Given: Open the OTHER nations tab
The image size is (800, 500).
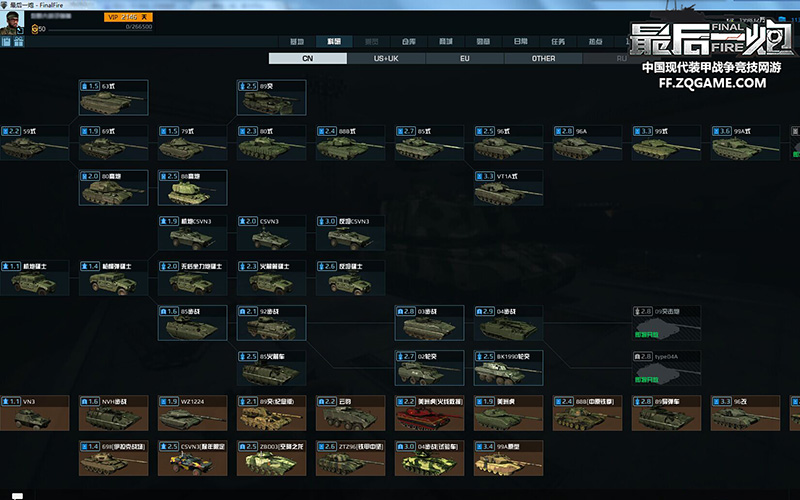Looking at the screenshot, I should (x=543, y=59).
